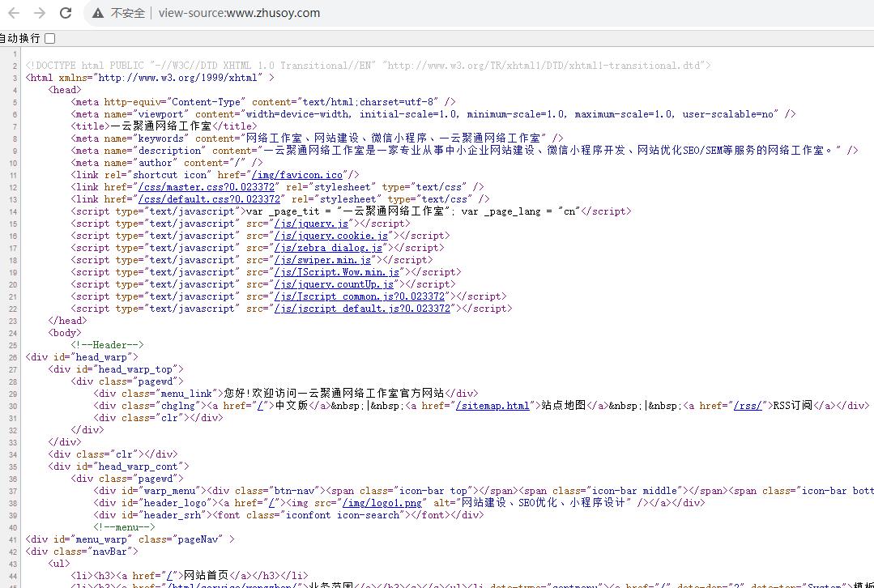Click the text 中文版 in the source

292,406
